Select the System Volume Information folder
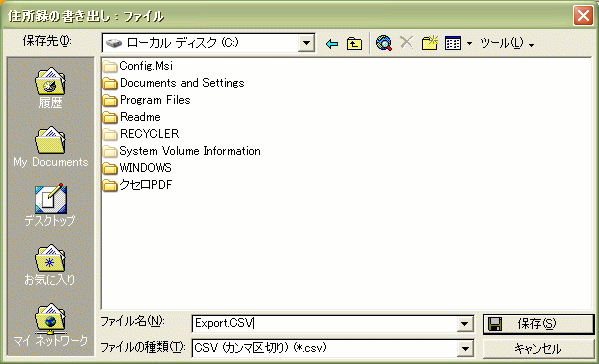The height and width of the screenshot is (364, 599). point(181,151)
